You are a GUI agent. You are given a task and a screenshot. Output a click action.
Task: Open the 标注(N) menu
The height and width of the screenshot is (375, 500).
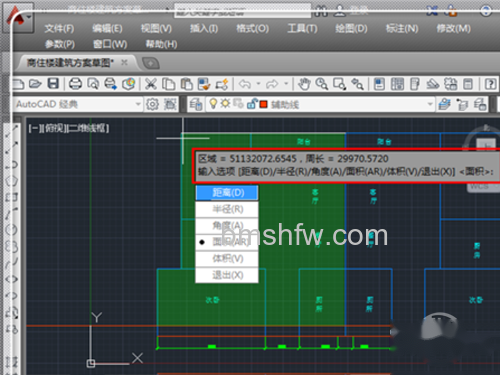(x=402, y=29)
